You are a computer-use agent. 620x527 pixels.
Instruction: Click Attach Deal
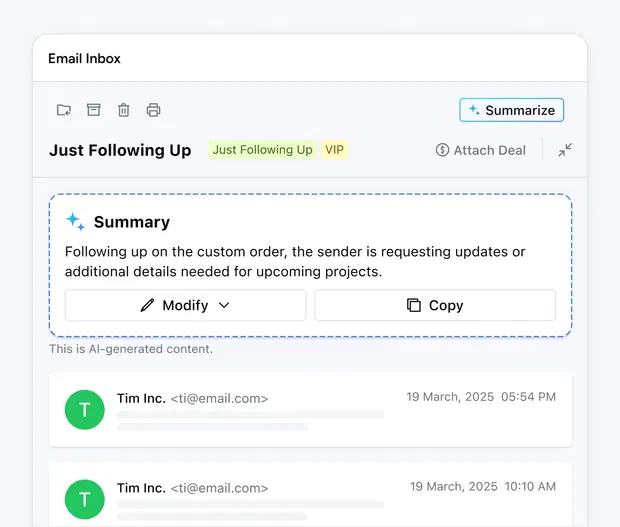[x=481, y=150]
